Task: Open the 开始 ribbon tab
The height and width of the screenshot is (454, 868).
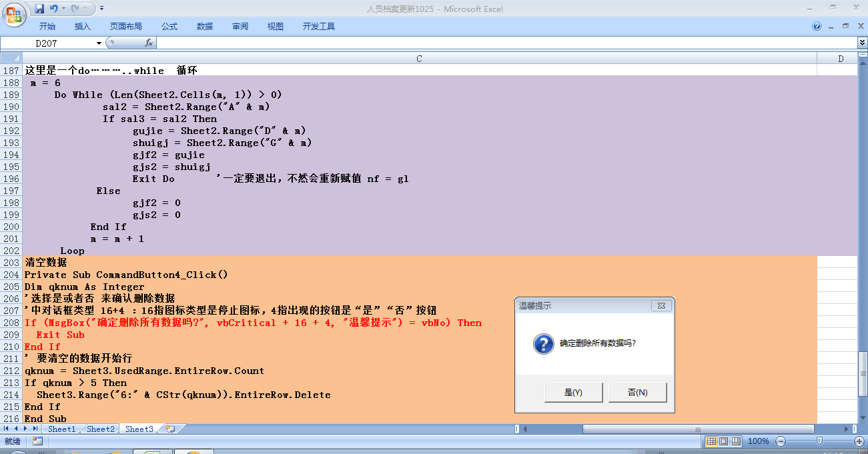Action: pos(47,27)
